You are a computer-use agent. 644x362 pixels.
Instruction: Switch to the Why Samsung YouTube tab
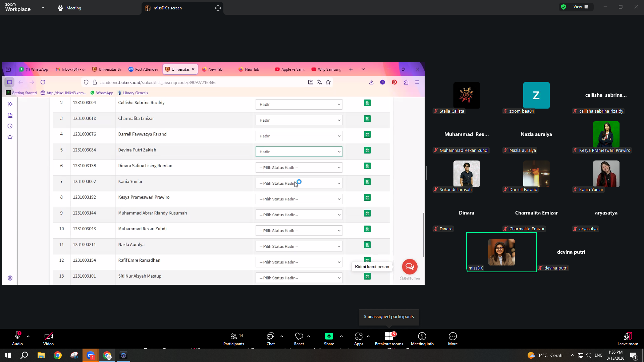coord(326,69)
